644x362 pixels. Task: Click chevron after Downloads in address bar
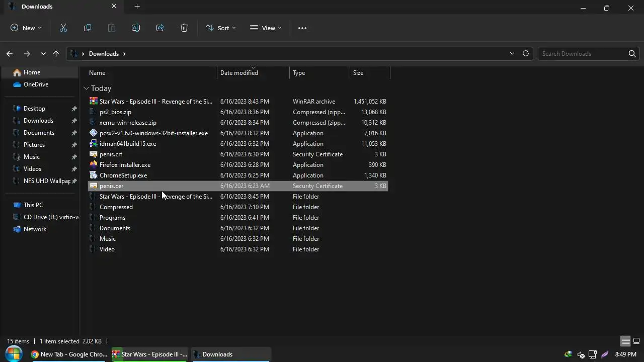[124, 54]
